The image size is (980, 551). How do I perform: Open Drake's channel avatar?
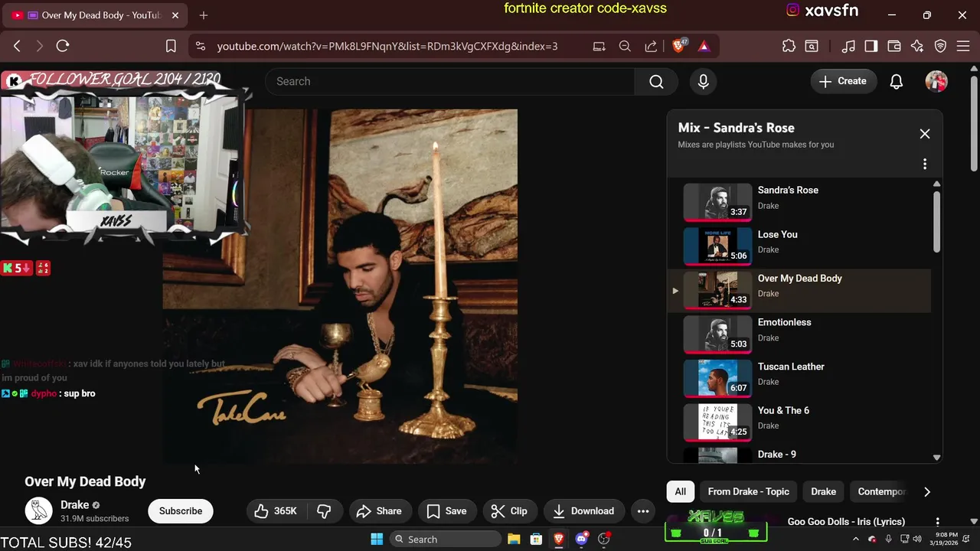tap(38, 510)
